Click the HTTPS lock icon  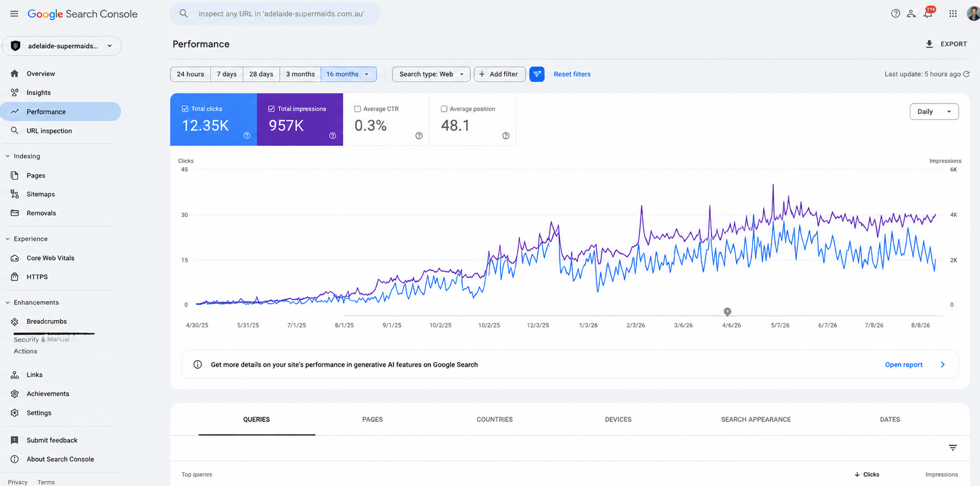(x=15, y=277)
